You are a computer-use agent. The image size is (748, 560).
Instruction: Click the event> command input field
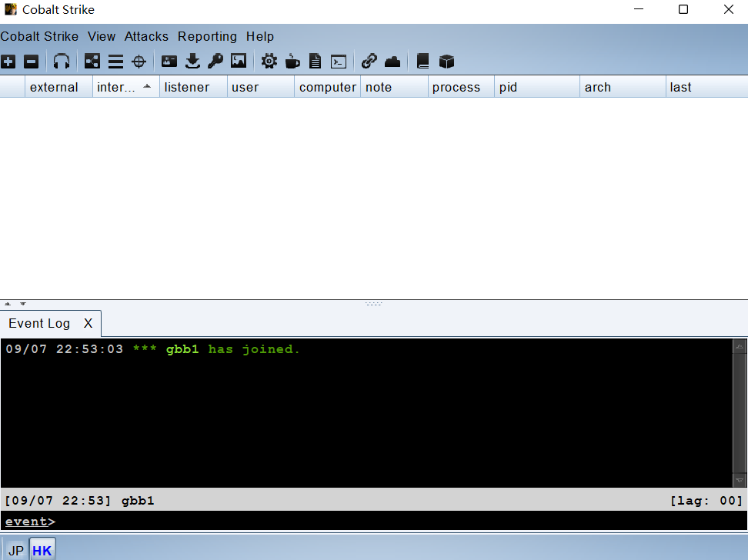click(374, 522)
